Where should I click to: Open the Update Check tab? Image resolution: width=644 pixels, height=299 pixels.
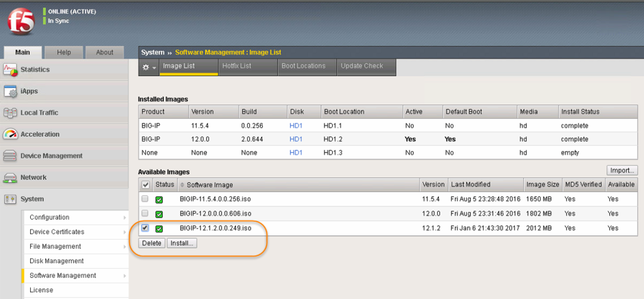(x=367, y=67)
